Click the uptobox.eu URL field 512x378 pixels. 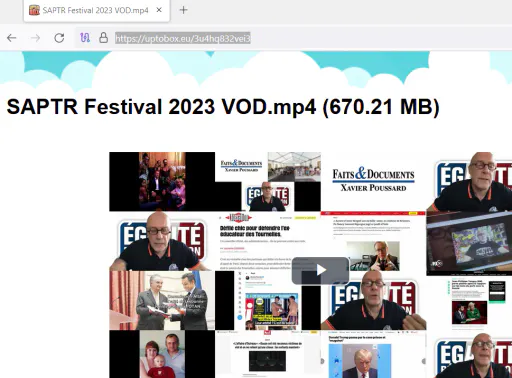[x=183, y=38]
